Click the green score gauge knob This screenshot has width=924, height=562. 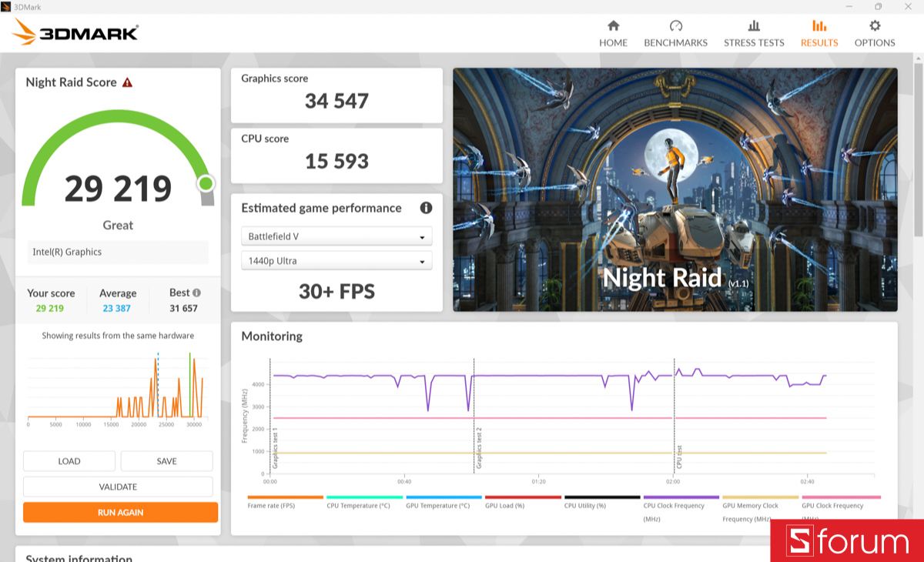[x=206, y=183]
